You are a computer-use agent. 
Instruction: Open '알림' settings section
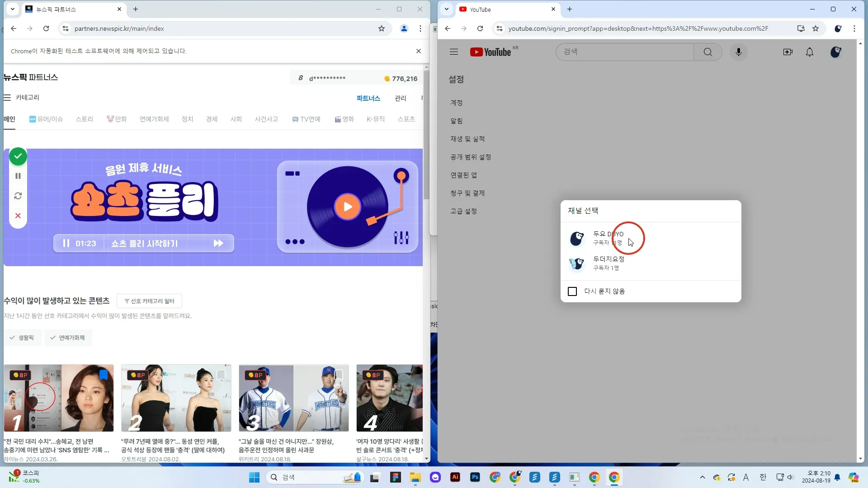(457, 121)
